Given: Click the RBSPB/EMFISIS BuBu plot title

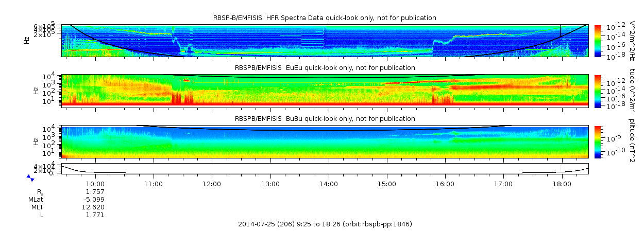Looking at the screenshot, I should 325,119.
